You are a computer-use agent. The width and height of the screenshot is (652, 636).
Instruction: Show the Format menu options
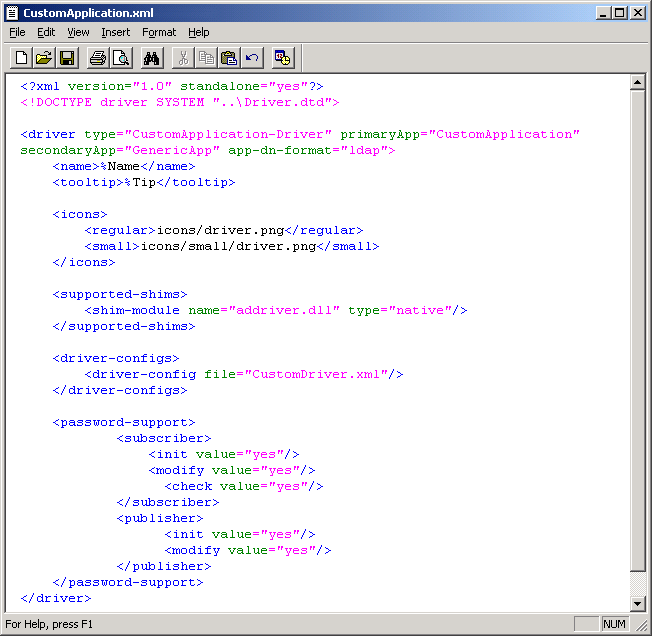159,32
